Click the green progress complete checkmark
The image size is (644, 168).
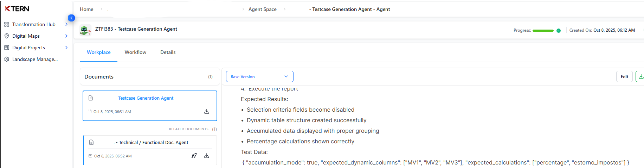click(559, 31)
